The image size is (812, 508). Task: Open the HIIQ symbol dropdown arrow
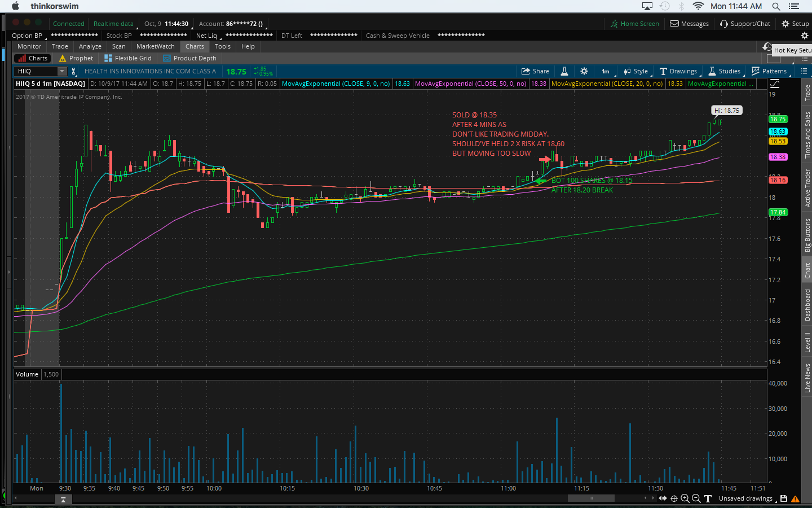pyautogui.click(x=62, y=71)
